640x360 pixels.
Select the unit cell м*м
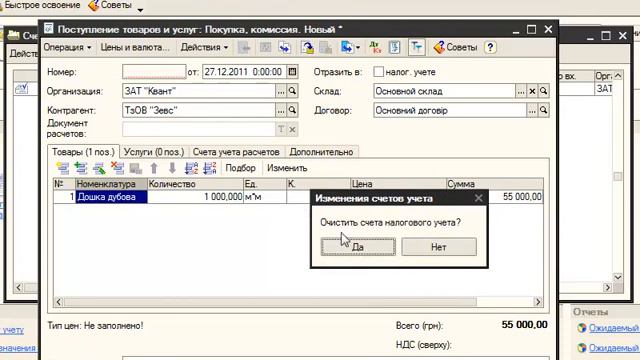pos(265,197)
